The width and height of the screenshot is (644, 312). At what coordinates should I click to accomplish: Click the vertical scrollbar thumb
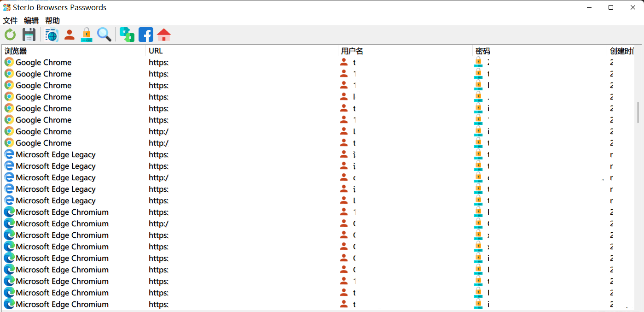coord(638,112)
